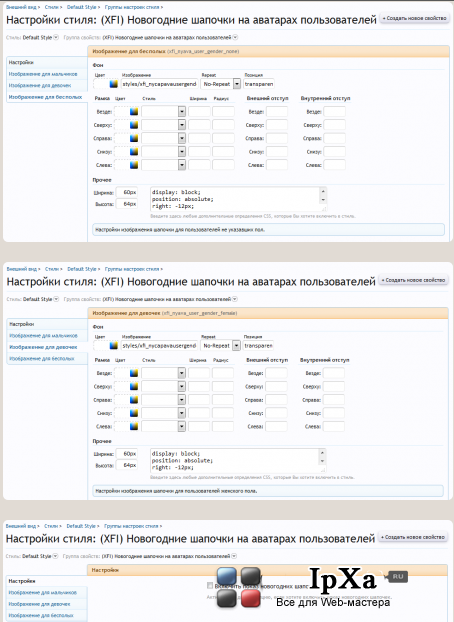Image resolution: width=454 pixels, height=622 pixels.
Task: Click Создать новое свойство in бесполых panel
Action: click(414, 18)
